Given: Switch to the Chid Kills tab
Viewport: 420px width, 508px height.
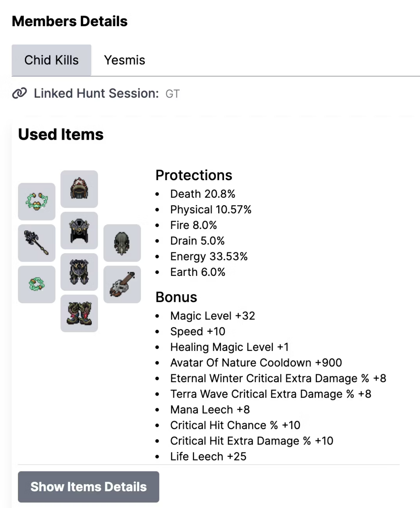Looking at the screenshot, I should 52,60.
